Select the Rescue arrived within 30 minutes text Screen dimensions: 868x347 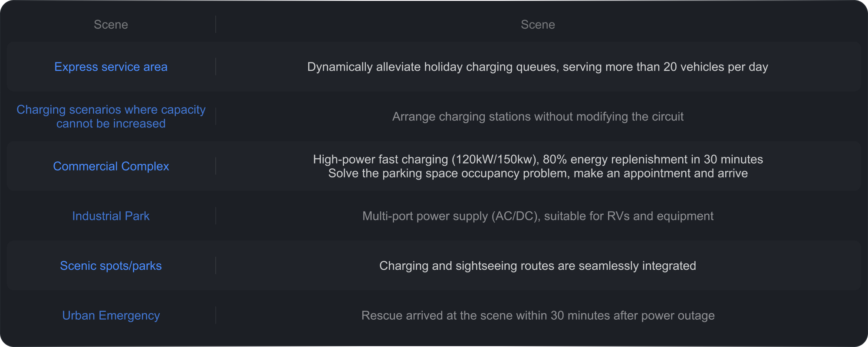pos(538,315)
